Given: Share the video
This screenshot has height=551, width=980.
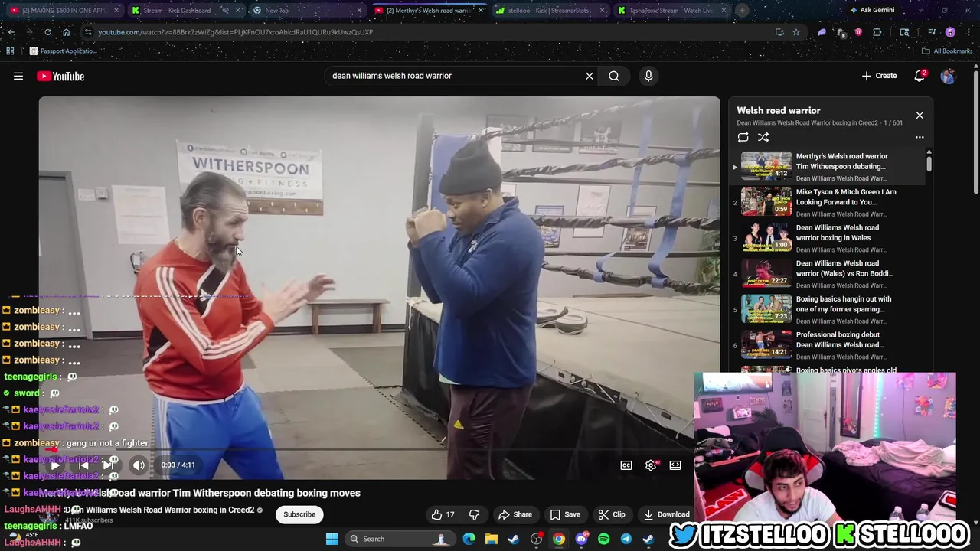Looking at the screenshot, I should [515, 514].
